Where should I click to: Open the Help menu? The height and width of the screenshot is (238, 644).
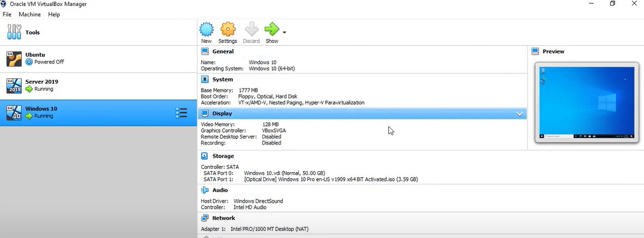click(x=54, y=15)
